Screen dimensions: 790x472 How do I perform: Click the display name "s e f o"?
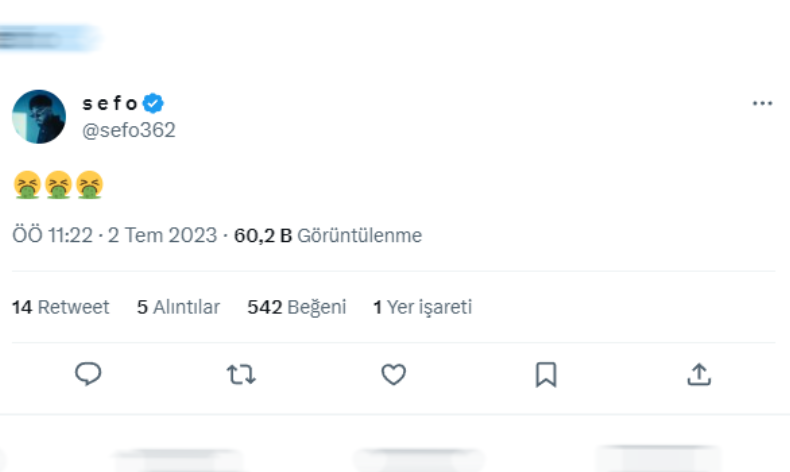110,103
